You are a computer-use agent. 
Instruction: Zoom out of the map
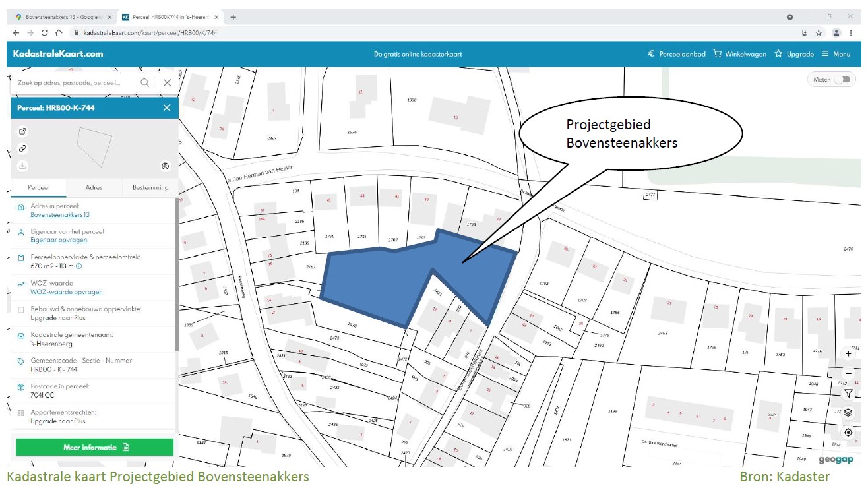[848, 373]
